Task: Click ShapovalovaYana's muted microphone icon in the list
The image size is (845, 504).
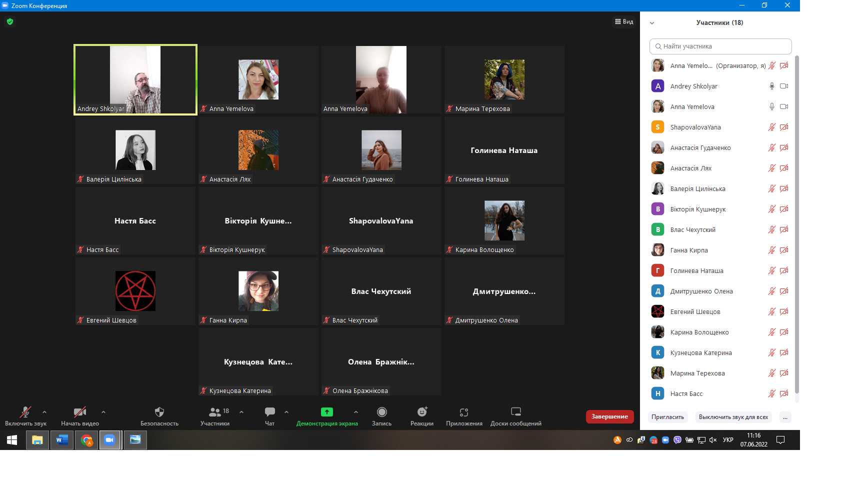Action: [772, 127]
